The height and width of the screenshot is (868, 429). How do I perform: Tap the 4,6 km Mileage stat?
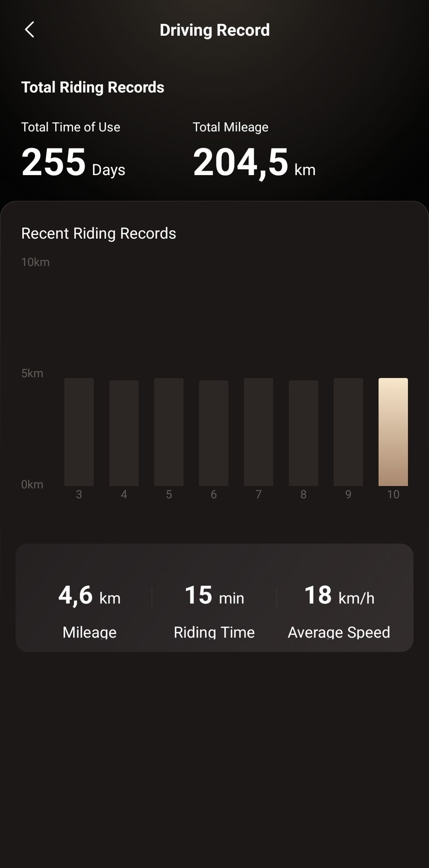pos(89,596)
